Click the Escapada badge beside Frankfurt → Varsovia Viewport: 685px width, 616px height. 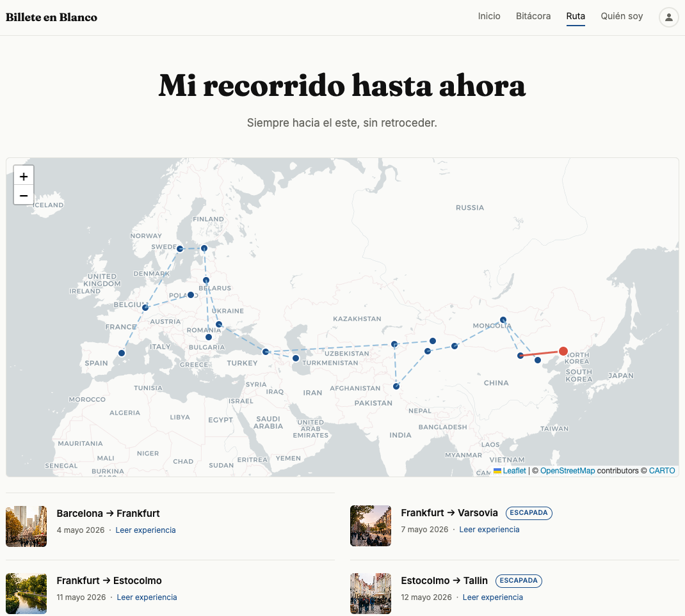pos(529,513)
